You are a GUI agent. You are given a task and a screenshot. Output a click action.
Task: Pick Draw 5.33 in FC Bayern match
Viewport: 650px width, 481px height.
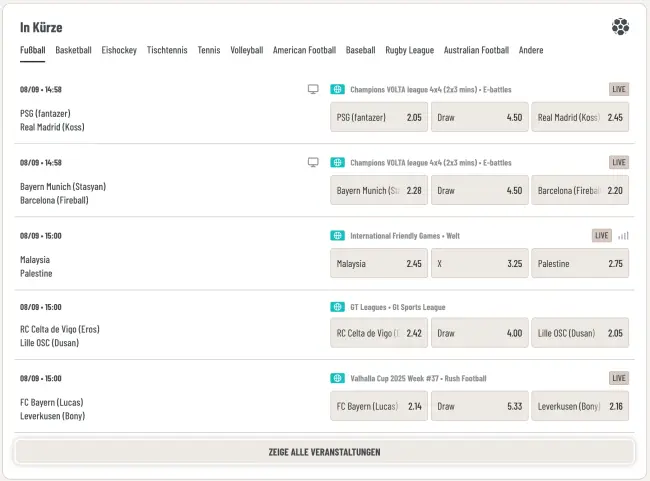[x=479, y=406]
